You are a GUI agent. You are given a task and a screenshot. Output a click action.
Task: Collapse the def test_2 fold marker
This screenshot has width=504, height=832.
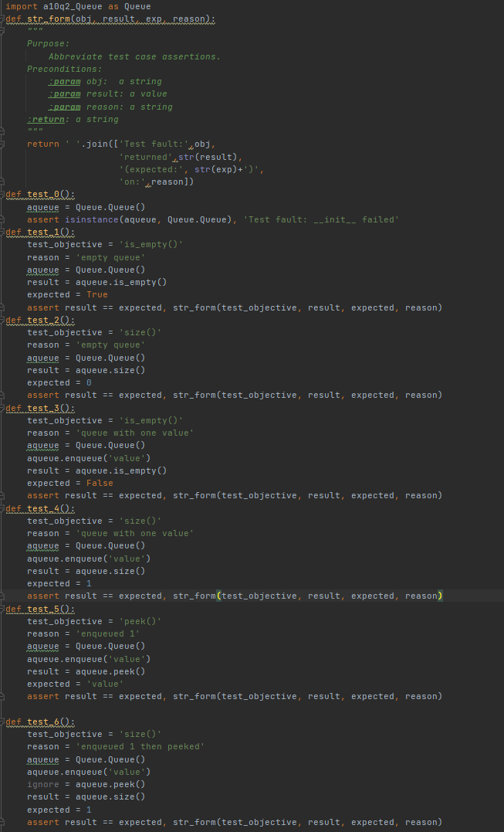coord(2,321)
